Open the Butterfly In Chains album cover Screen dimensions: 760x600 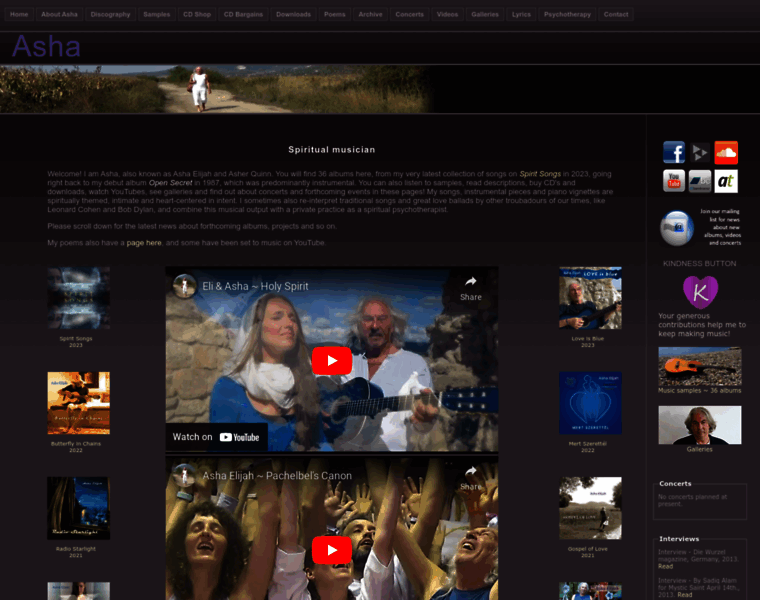(x=79, y=403)
